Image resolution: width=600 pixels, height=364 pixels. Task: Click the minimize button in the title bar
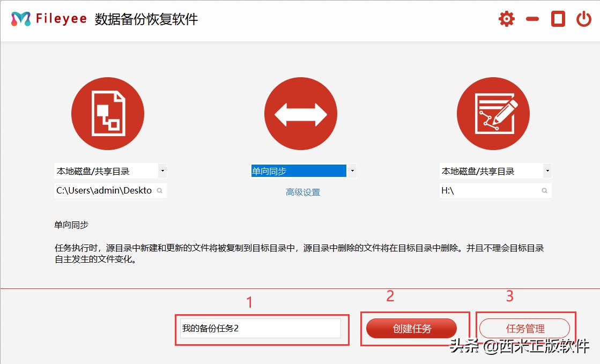(x=532, y=19)
